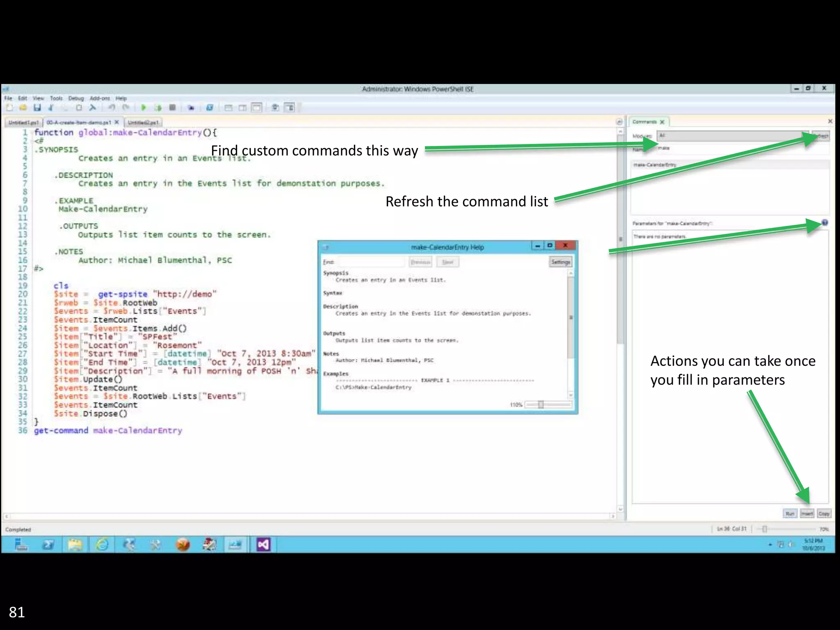840x630 pixels.
Task: Click Settings in the Help window
Action: tap(560, 262)
